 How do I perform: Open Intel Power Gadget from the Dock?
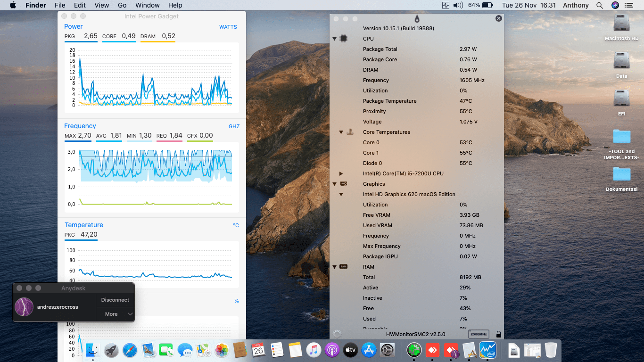click(x=487, y=350)
